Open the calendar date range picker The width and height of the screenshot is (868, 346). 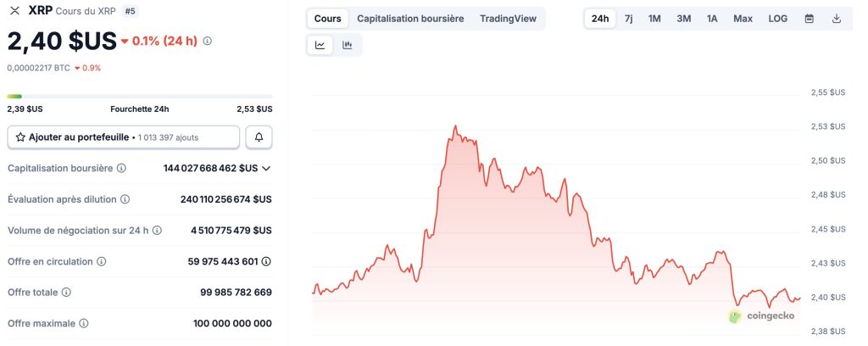pyautogui.click(x=809, y=19)
